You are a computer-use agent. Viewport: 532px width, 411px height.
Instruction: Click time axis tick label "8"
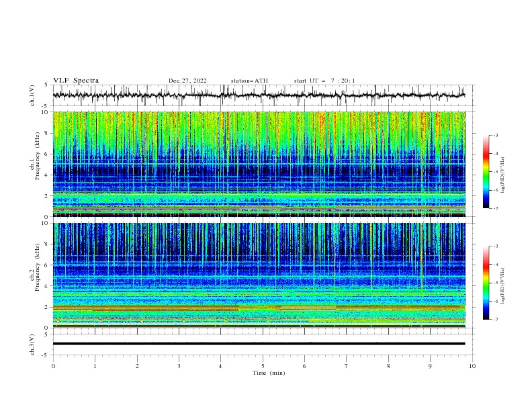[388, 366]
